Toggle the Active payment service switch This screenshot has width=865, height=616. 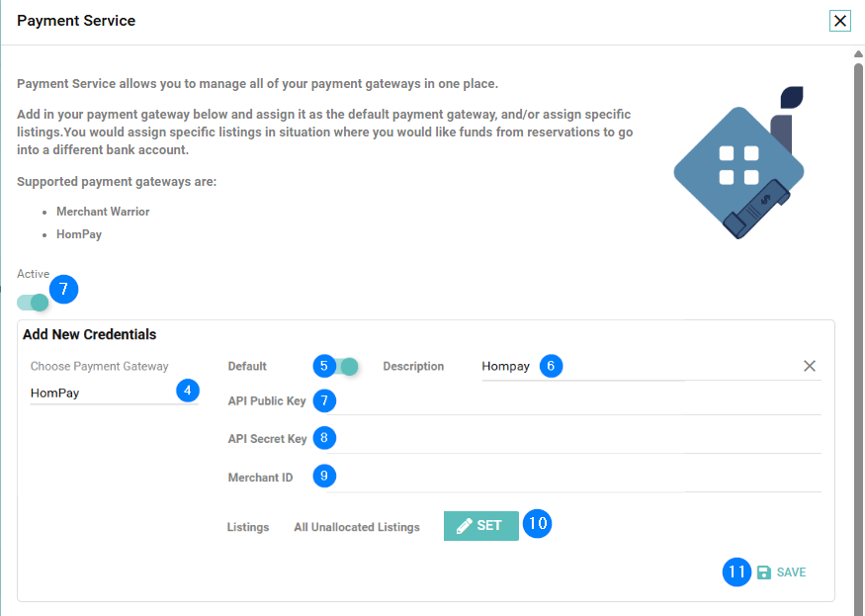tap(33, 302)
